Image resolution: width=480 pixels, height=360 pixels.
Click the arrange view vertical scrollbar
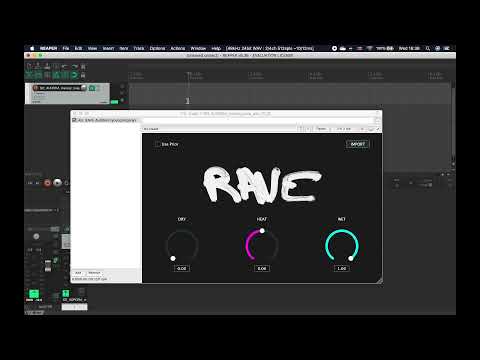453,123
